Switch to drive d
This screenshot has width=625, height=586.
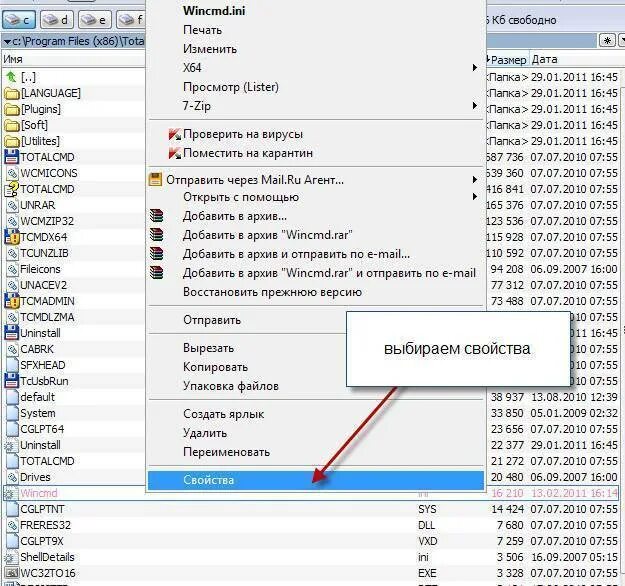point(57,19)
